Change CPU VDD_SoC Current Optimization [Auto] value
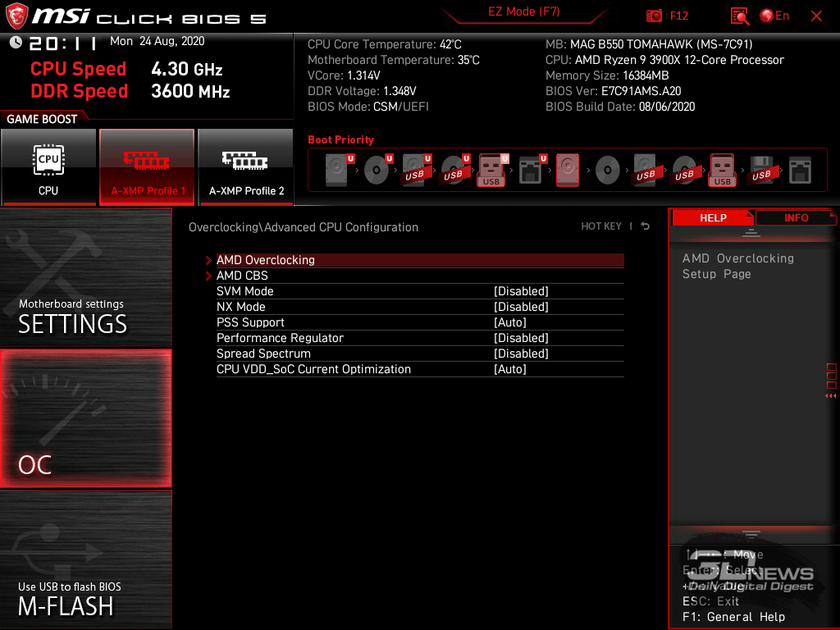This screenshot has height=630, width=840. tap(510, 368)
